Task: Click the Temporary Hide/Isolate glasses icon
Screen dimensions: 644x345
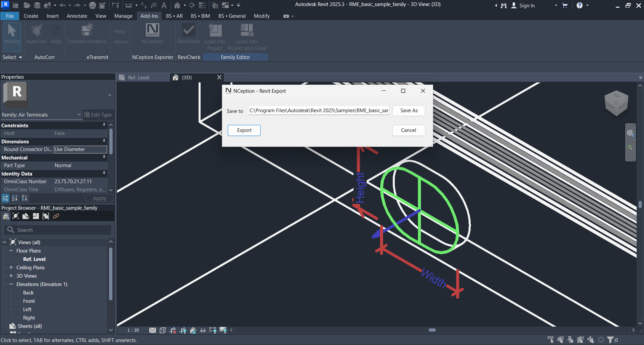Action: (203, 330)
